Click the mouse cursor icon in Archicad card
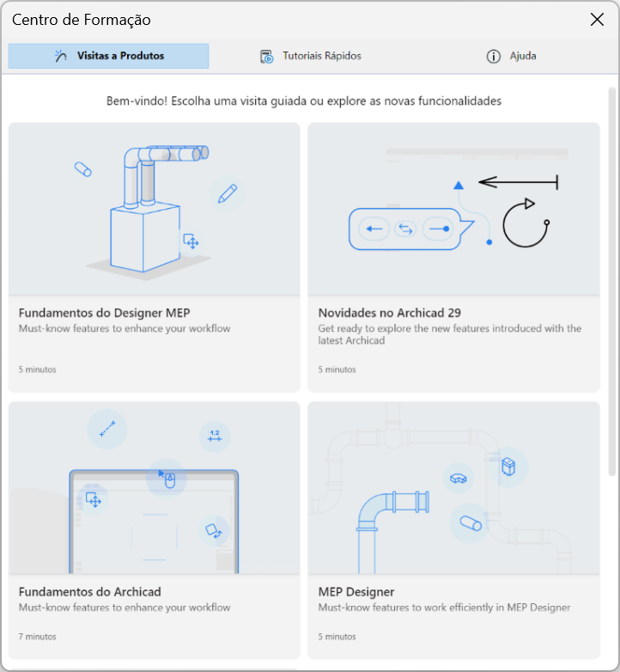Viewport: 620px width, 672px height. tap(167, 479)
